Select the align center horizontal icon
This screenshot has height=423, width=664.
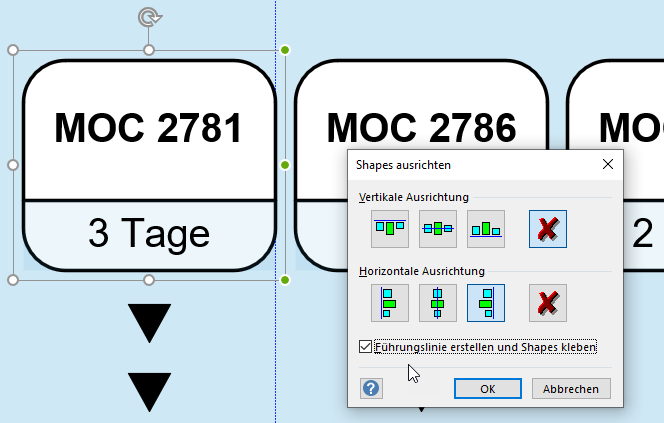coord(438,302)
